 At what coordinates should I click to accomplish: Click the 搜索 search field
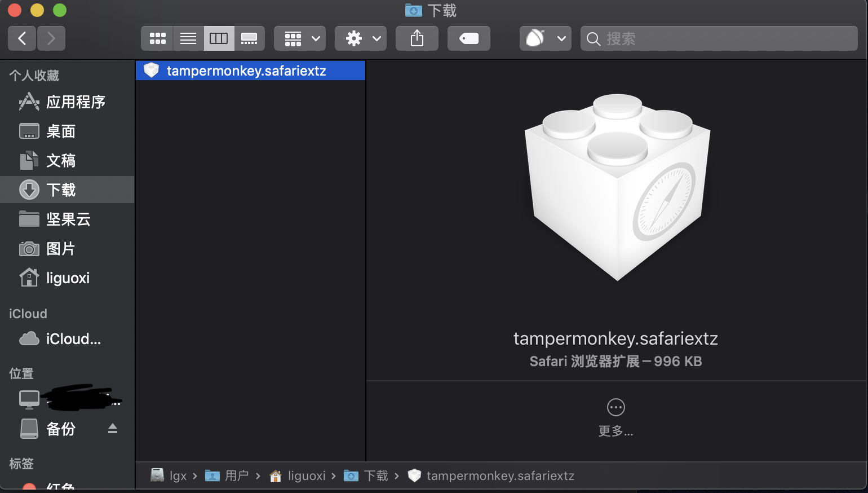[x=719, y=38]
